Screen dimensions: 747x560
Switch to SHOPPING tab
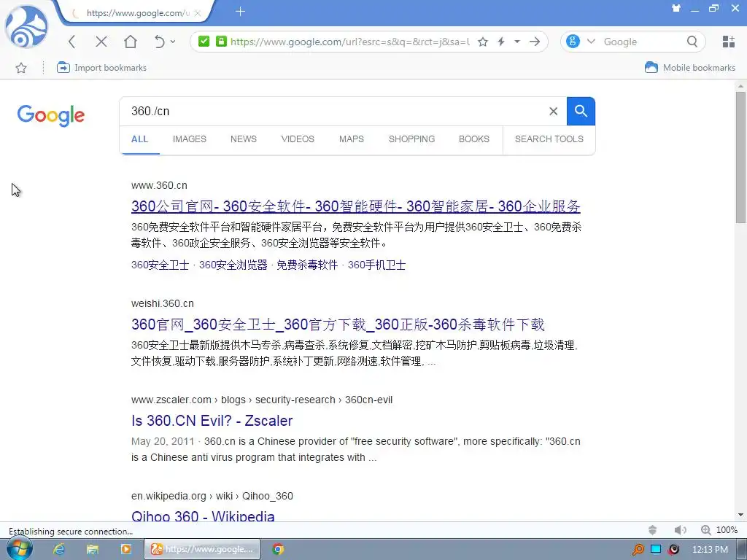pyautogui.click(x=411, y=139)
